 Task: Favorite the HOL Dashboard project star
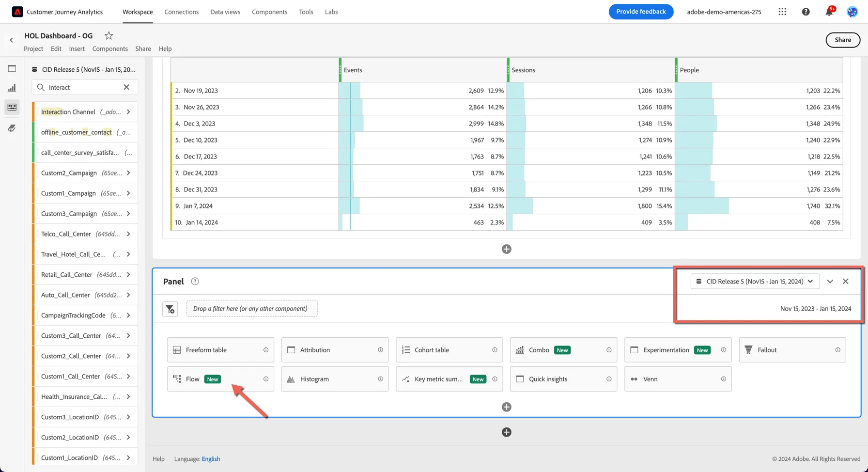pos(108,35)
